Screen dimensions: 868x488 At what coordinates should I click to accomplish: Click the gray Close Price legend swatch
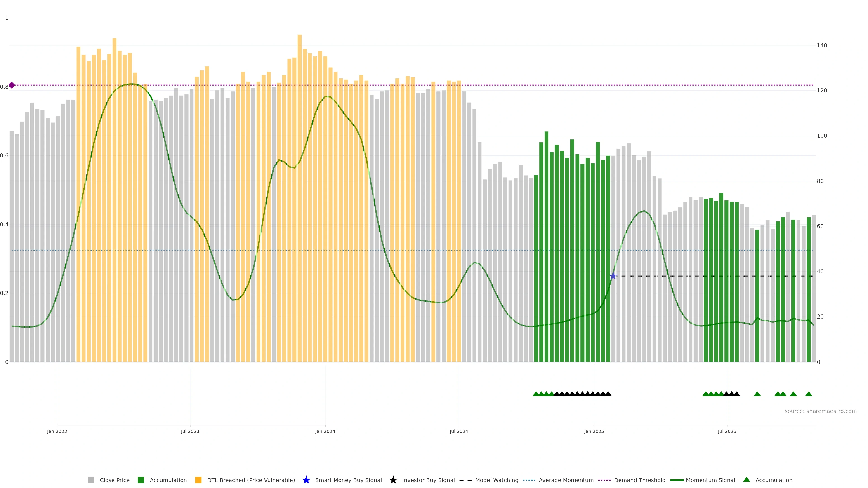91,480
